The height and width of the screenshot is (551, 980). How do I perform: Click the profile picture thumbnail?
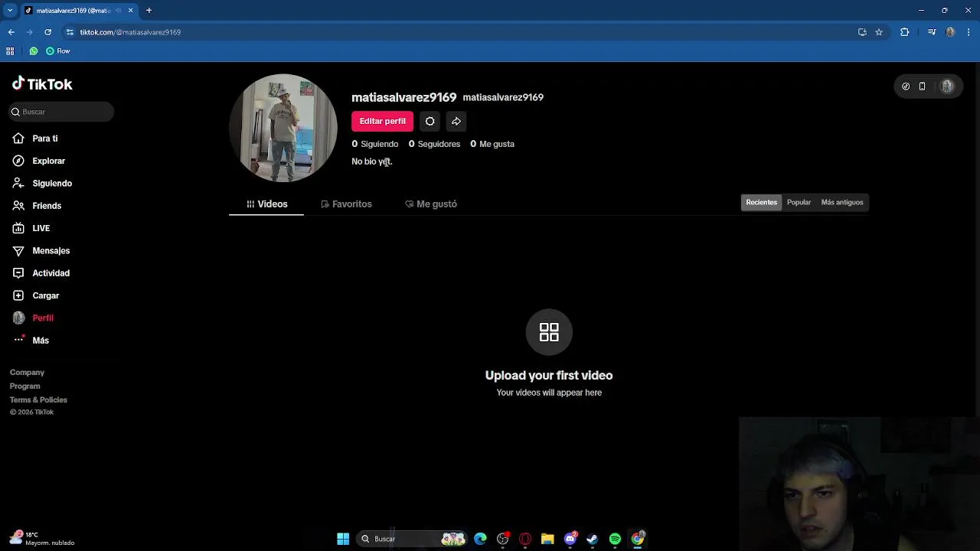click(x=283, y=128)
